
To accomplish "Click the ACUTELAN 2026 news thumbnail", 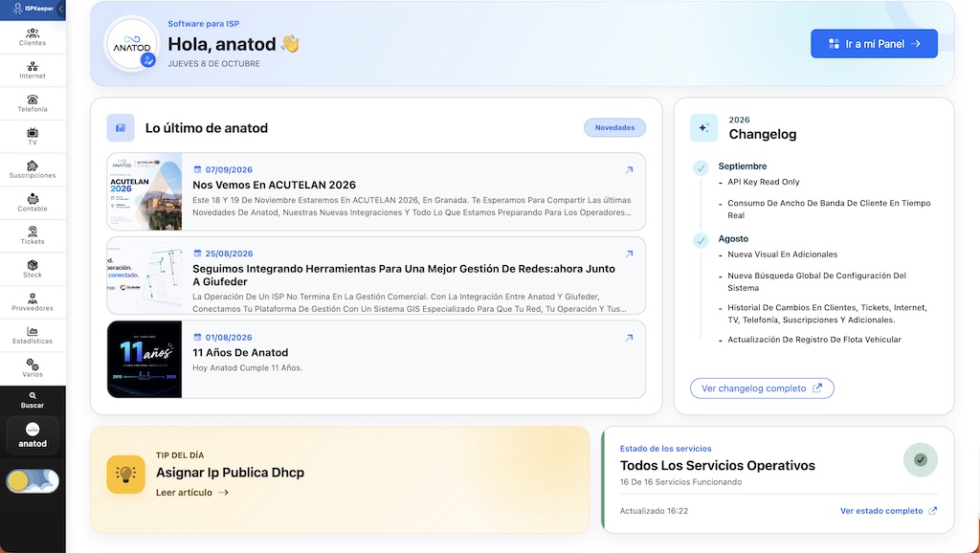I will point(145,192).
